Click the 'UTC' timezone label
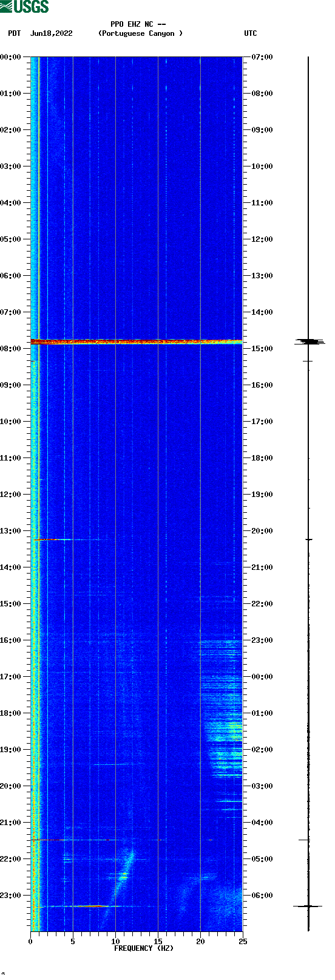 click(x=251, y=33)
